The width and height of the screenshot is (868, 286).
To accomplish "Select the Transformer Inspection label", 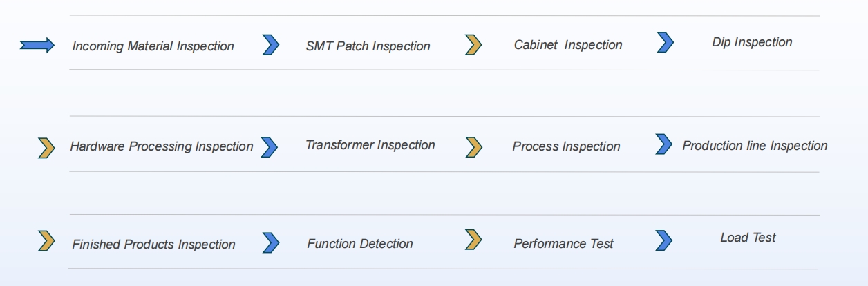I will (370, 145).
